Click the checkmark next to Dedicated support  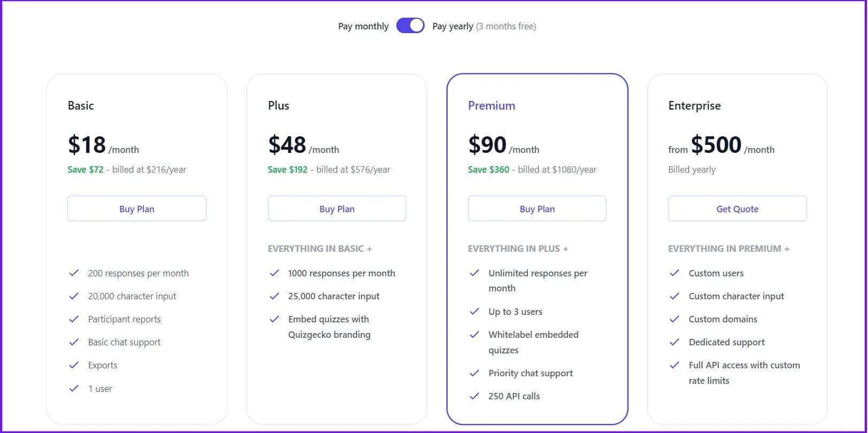pos(674,342)
